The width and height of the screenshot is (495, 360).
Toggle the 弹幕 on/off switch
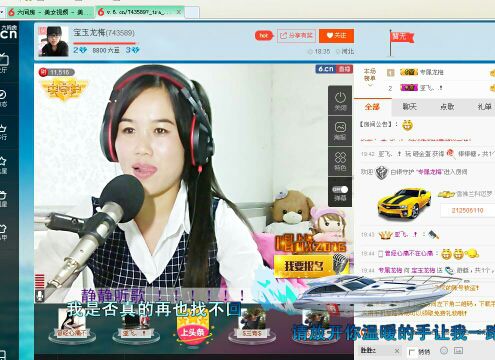(x=340, y=190)
